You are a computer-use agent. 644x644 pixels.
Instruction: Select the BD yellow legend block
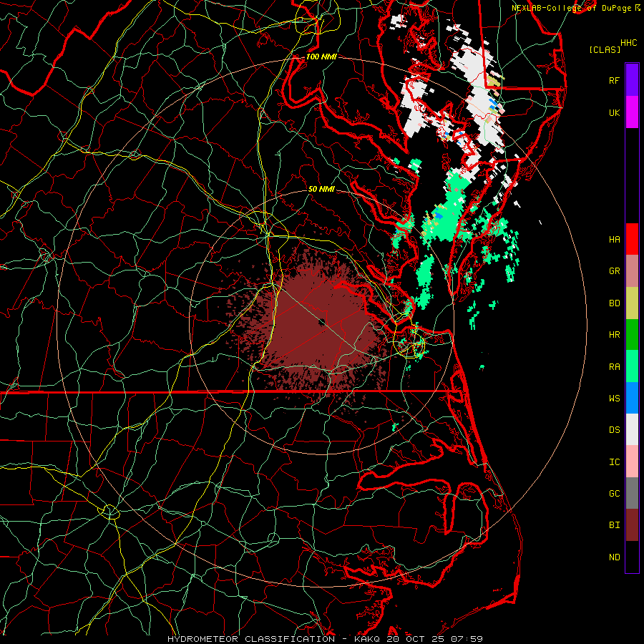(x=632, y=303)
